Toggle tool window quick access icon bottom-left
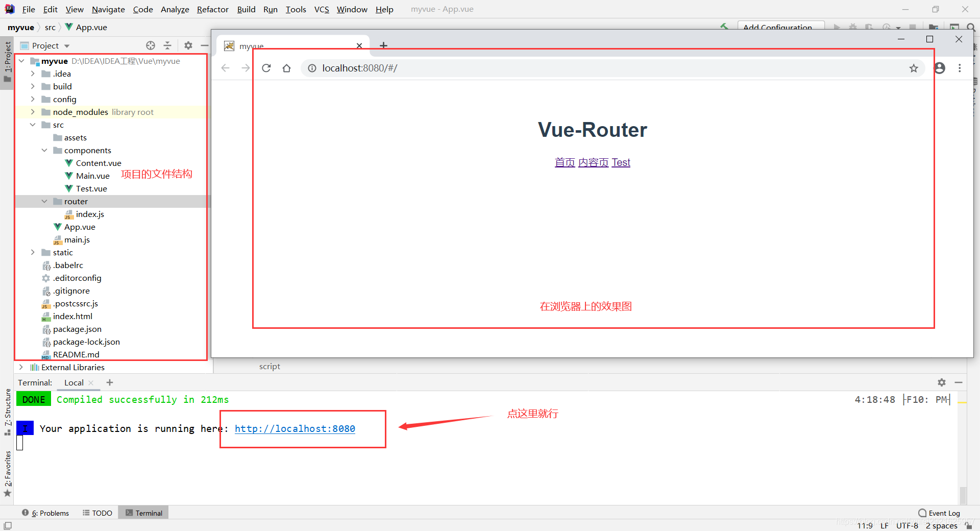 pos(8,525)
